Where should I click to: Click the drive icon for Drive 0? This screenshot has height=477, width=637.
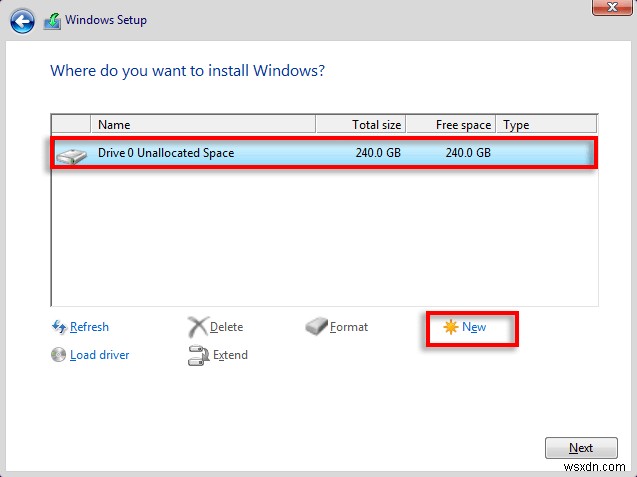point(71,156)
